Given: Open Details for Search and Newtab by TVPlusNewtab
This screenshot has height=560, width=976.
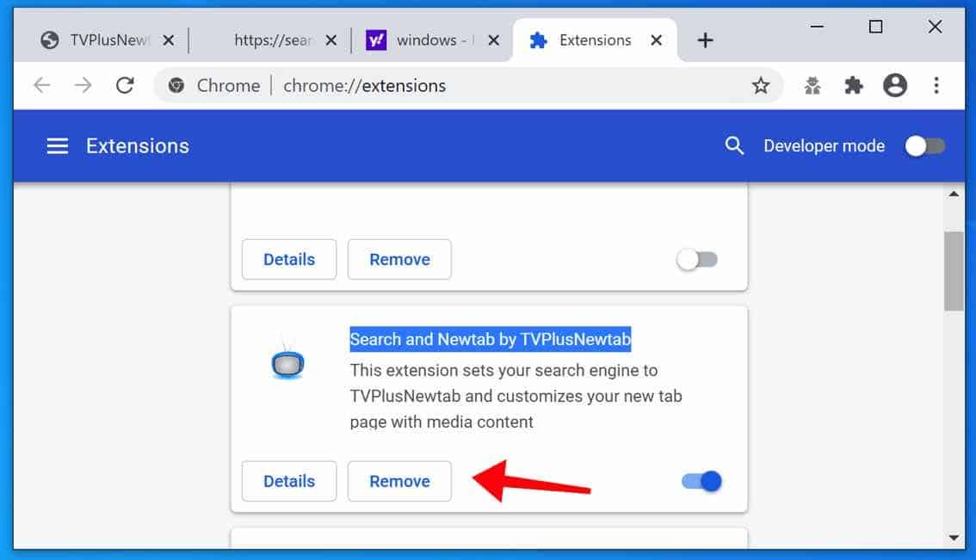Looking at the screenshot, I should (x=289, y=481).
